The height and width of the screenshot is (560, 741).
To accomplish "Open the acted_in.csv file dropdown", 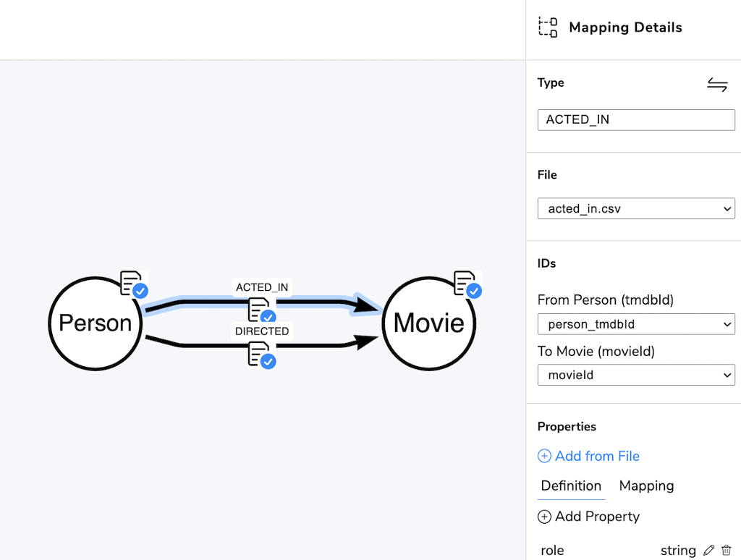I will pyautogui.click(x=636, y=208).
